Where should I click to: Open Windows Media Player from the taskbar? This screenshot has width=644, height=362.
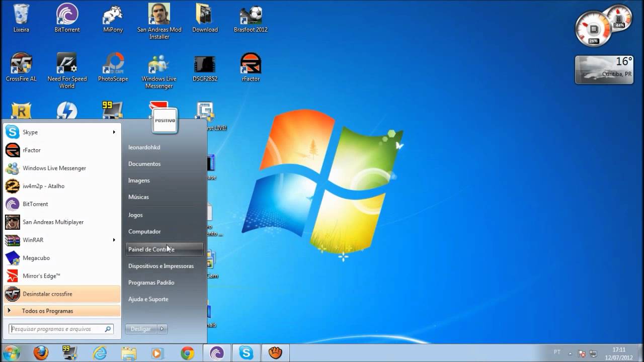(x=157, y=353)
